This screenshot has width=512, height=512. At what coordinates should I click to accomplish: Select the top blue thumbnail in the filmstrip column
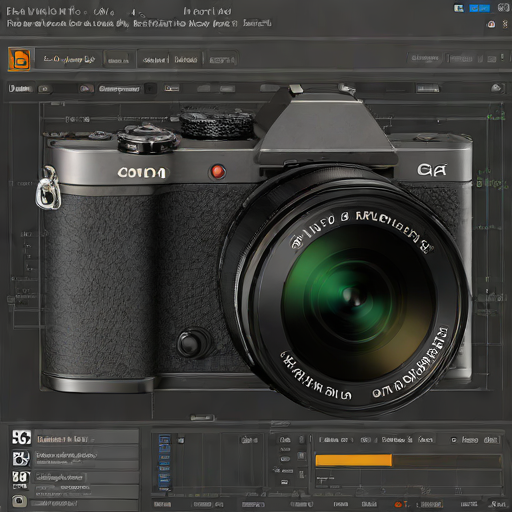pyautogui.click(x=164, y=439)
